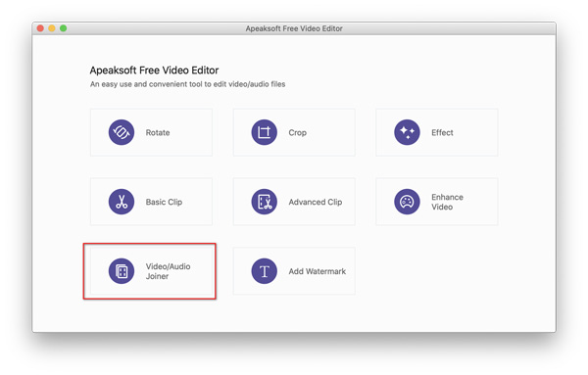The image size is (588, 375).
Task: Choose the Add Watermark label
Action: click(318, 271)
